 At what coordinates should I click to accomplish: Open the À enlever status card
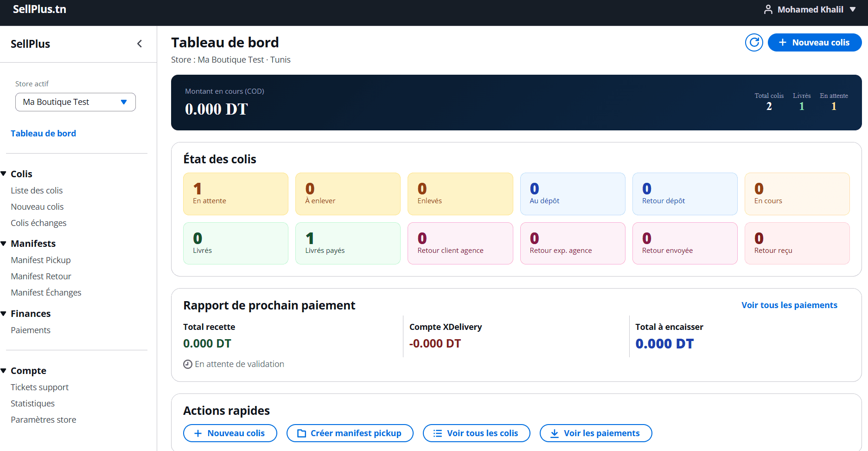(348, 194)
